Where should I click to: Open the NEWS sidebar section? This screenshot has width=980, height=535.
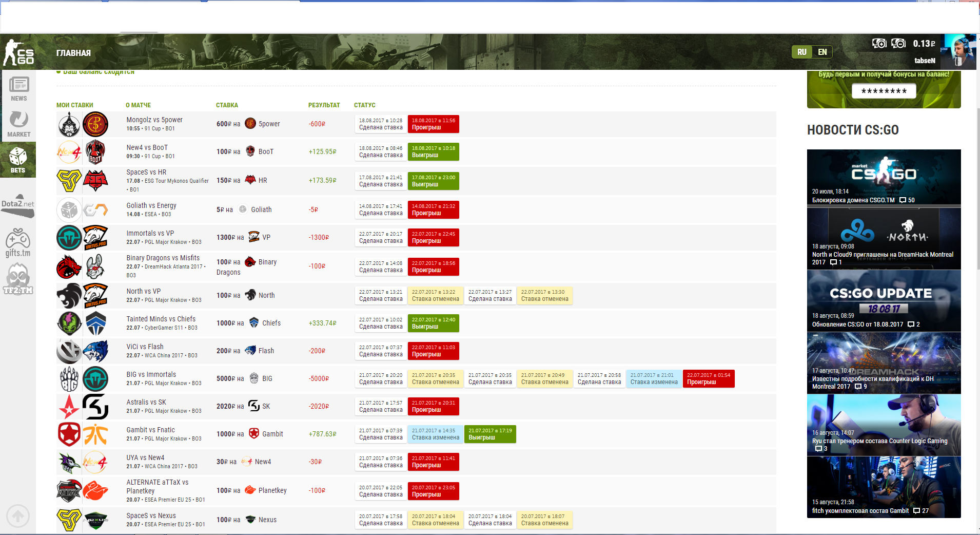[18, 89]
